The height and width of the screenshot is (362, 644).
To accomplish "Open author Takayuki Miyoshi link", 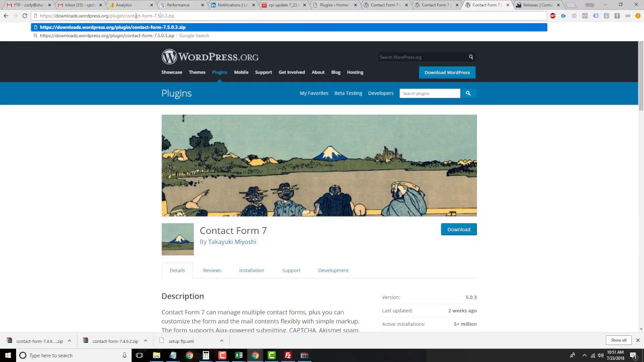I will pyautogui.click(x=232, y=242).
